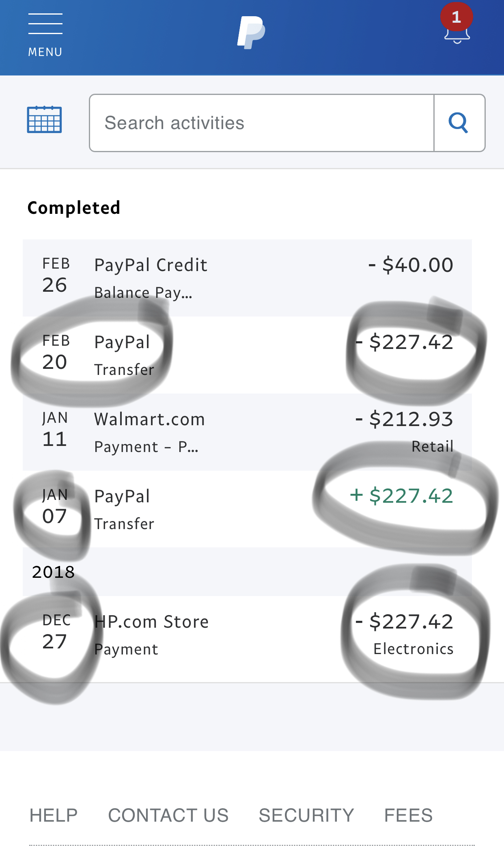Screen dimensions: 504x846
Task: Open the calendar date filter icon
Action: coord(45,119)
